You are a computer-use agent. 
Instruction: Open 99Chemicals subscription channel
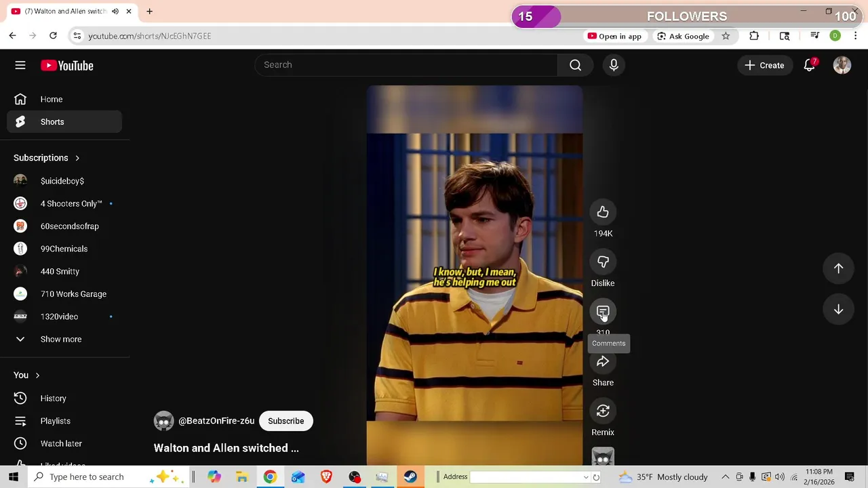point(64,249)
